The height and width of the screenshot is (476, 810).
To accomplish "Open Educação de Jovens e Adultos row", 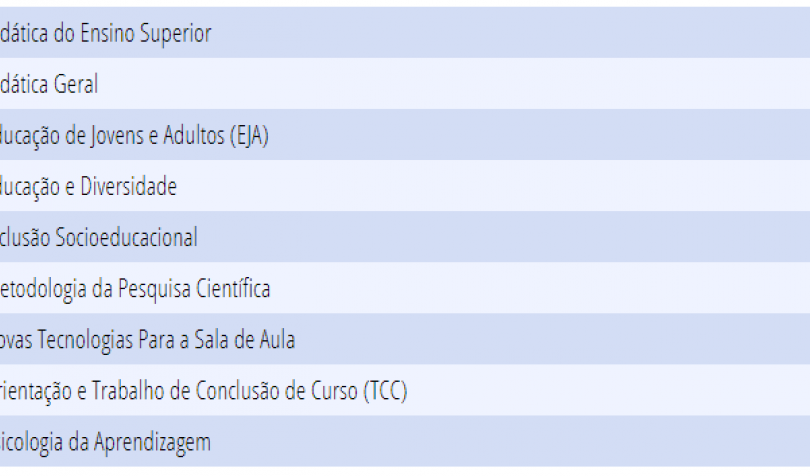I will 405,134.
